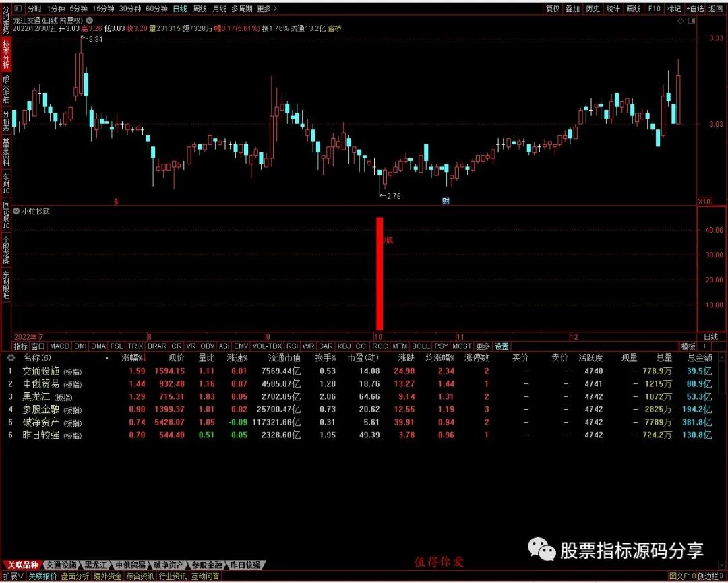Open the 设置 indicator settings
The height and width of the screenshot is (583, 728).
coord(502,346)
